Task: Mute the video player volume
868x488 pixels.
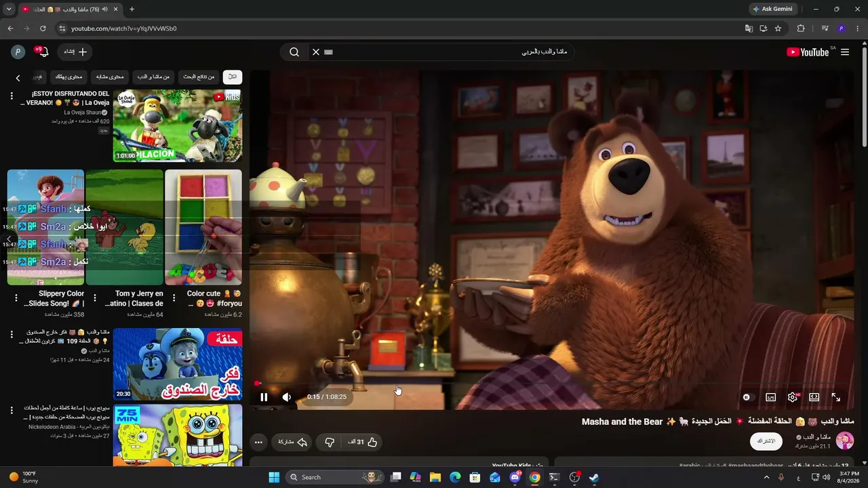Action: point(287,397)
